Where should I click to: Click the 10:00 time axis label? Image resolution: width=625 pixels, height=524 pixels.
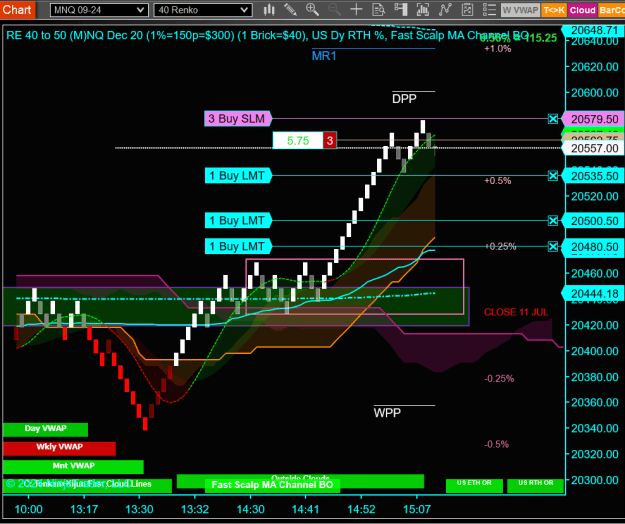tap(28, 510)
